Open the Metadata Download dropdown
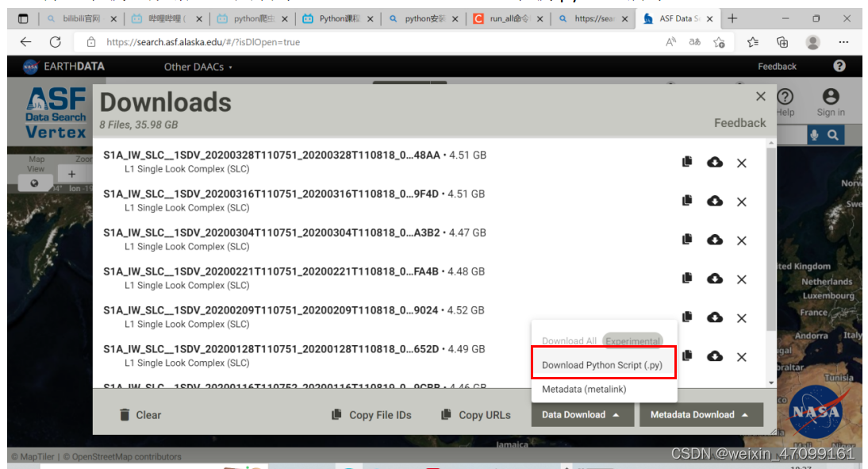The width and height of the screenshot is (868, 469). pos(701,415)
